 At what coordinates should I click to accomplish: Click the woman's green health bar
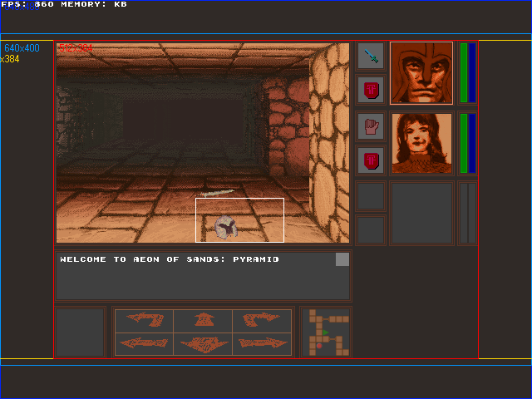pyautogui.click(x=464, y=143)
